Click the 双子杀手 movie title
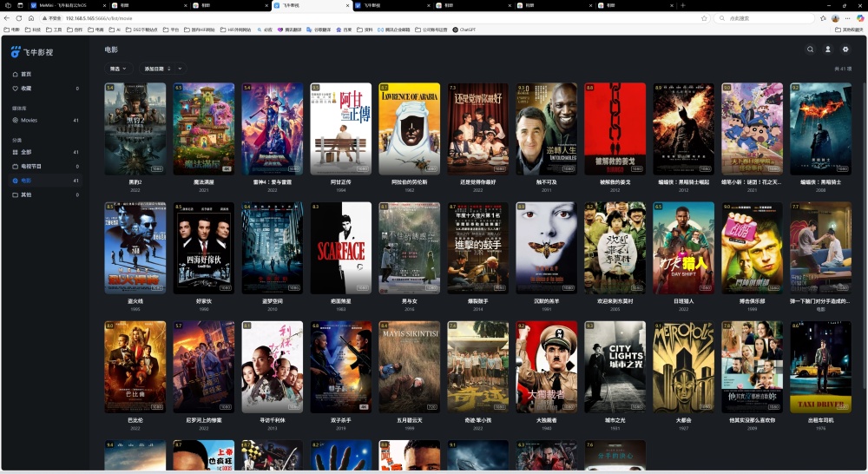The height and width of the screenshot is (474, 868). (x=341, y=420)
